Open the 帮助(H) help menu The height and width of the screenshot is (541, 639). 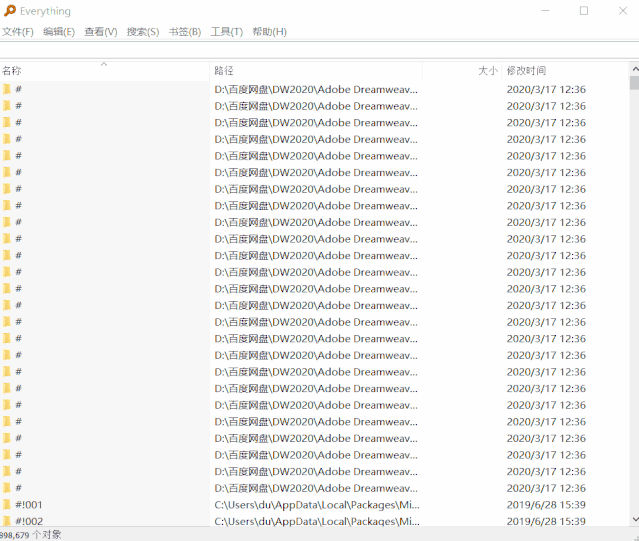270,32
